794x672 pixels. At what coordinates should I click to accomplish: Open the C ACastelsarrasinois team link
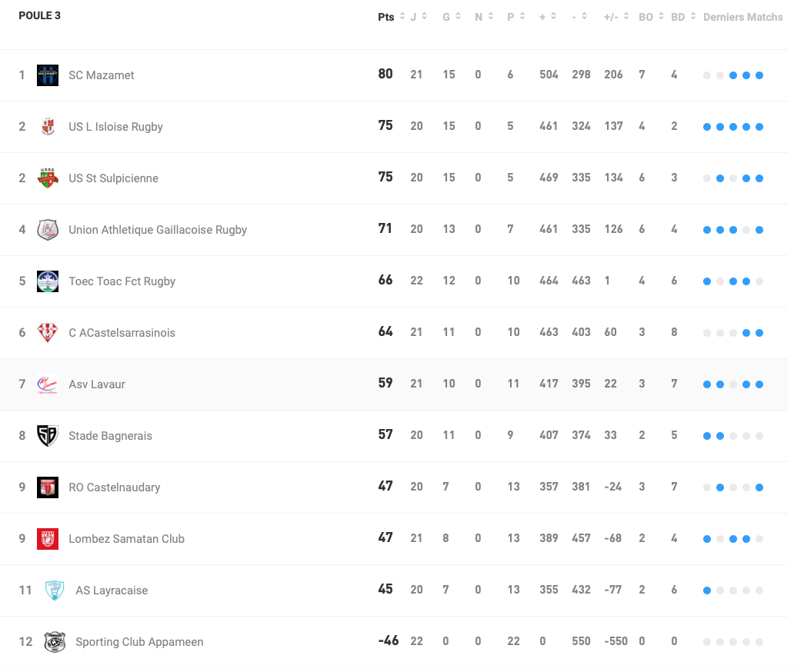122,333
